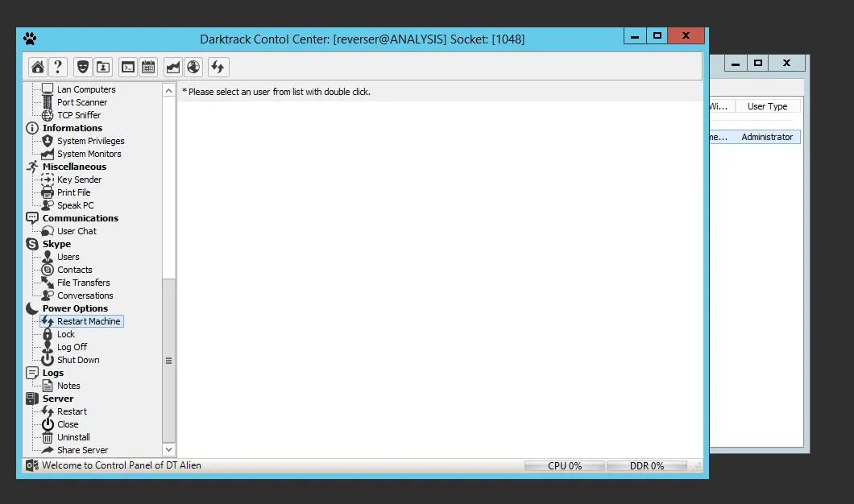This screenshot has width=854, height=504.
Task: Click 'Welcome to Control Panel of DT Alien' text
Action: point(122,465)
